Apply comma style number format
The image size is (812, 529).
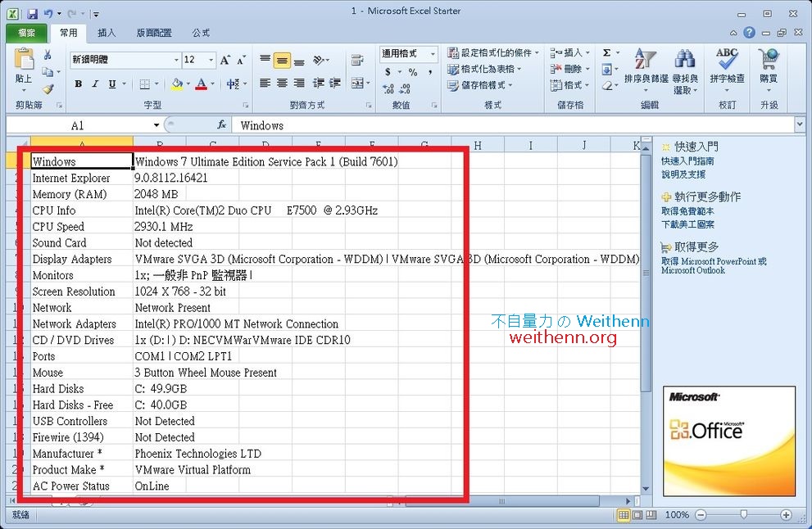(430, 72)
